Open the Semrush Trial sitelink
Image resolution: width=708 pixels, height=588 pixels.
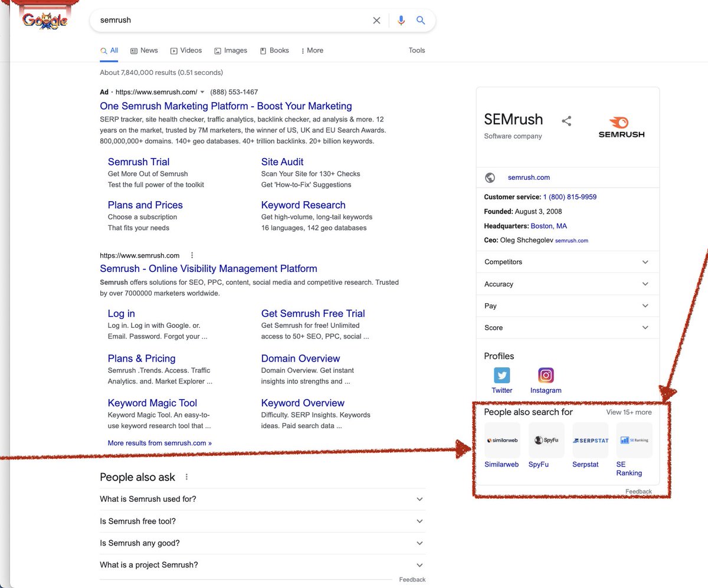(139, 162)
